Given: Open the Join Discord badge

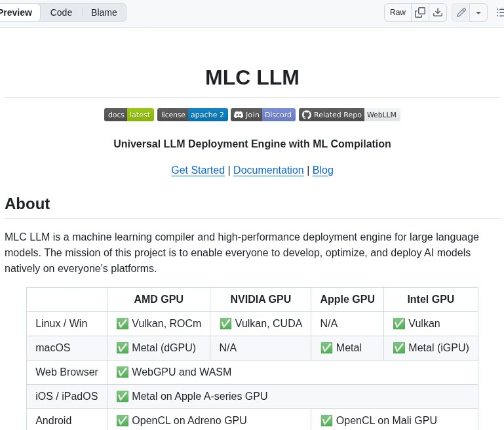Looking at the screenshot, I should click(263, 115).
